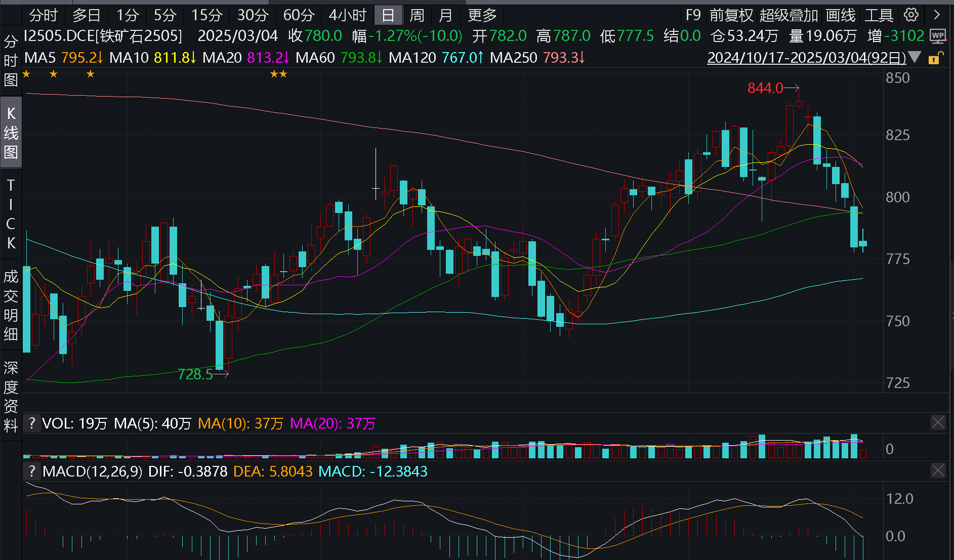The height and width of the screenshot is (560, 954).
Task: Expand the date range dropdown triangle
Action: 915,58
